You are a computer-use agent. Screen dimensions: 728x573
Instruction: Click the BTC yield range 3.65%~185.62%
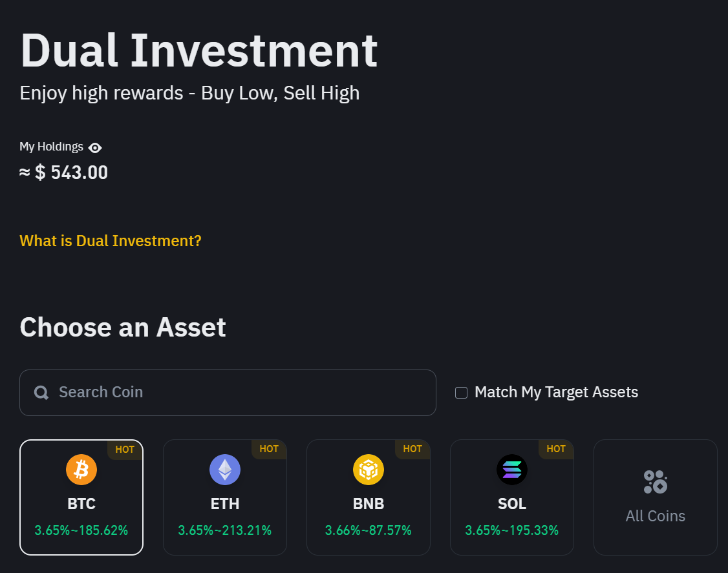pos(81,530)
